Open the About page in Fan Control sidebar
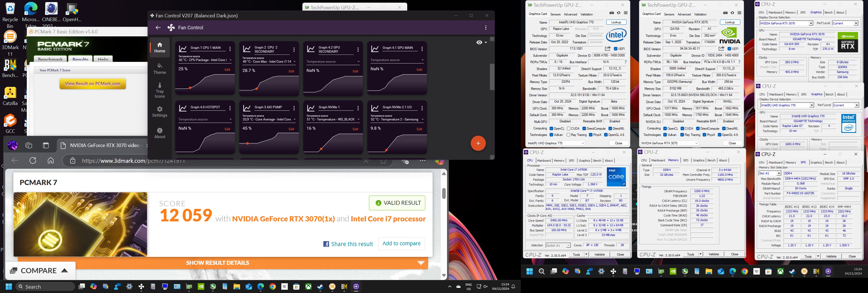868x293 pixels. pyautogui.click(x=160, y=133)
